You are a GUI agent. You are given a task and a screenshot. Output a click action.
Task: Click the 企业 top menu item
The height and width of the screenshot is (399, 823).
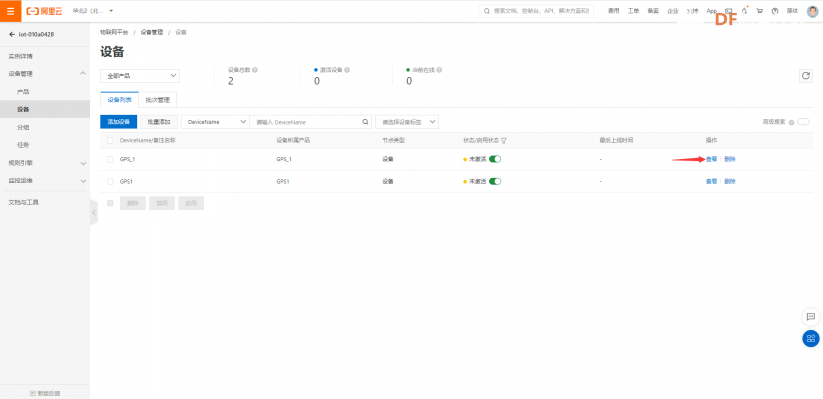coord(672,11)
